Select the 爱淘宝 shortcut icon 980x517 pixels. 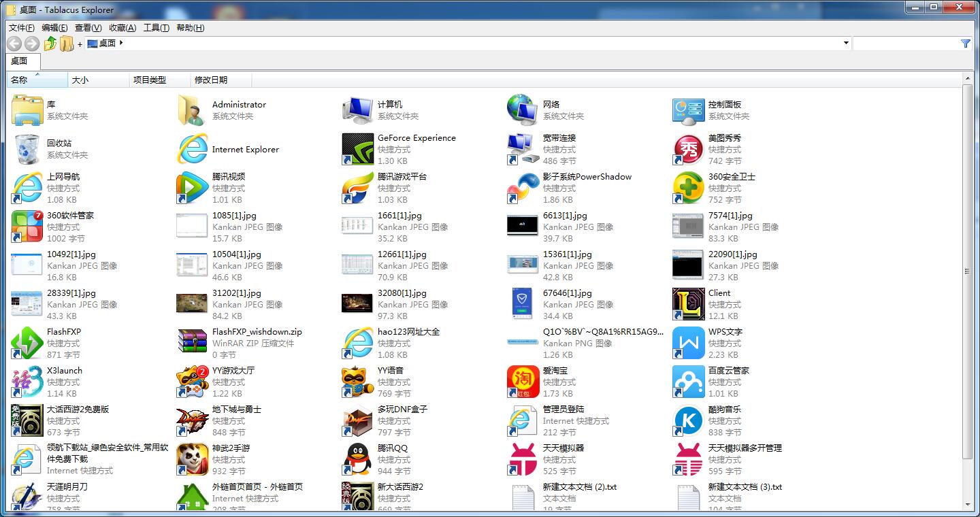coord(523,382)
